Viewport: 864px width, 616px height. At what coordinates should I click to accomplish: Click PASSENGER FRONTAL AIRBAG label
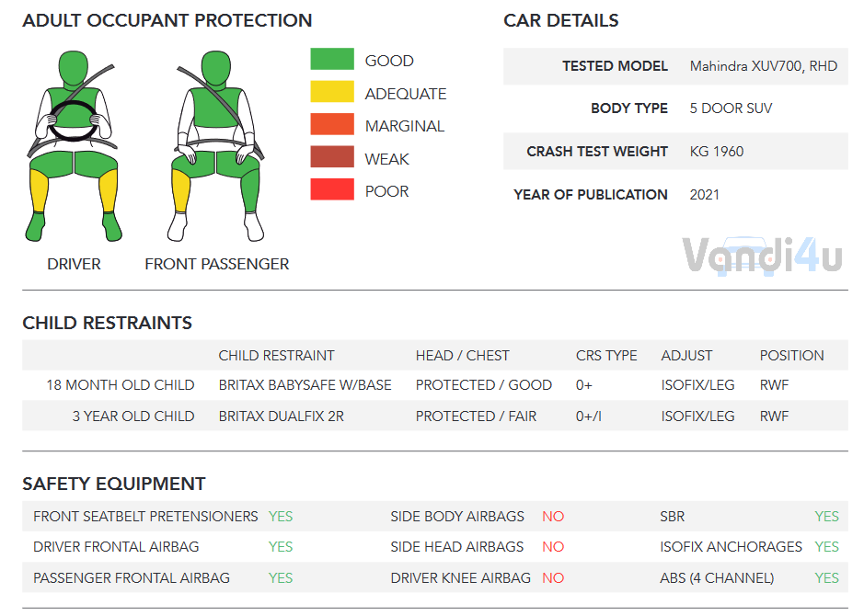point(132,578)
